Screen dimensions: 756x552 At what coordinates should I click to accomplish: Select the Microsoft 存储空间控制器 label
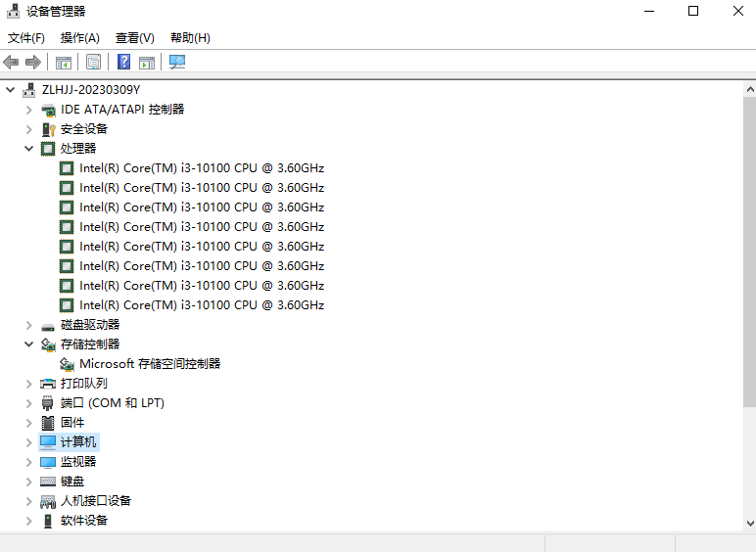click(150, 364)
